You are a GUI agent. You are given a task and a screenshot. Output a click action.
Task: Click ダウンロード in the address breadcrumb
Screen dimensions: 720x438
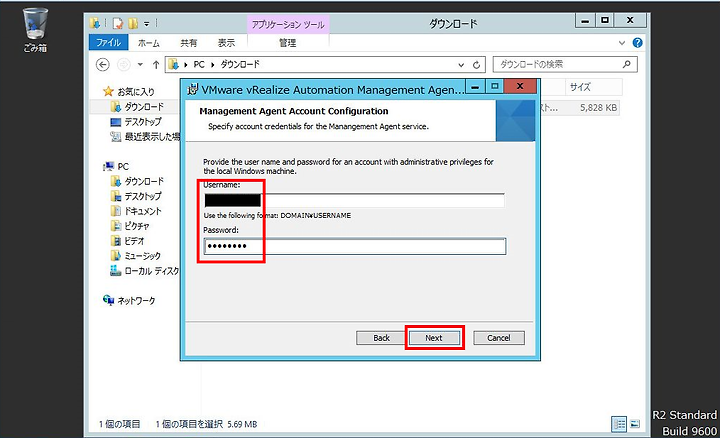pos(240,64)
